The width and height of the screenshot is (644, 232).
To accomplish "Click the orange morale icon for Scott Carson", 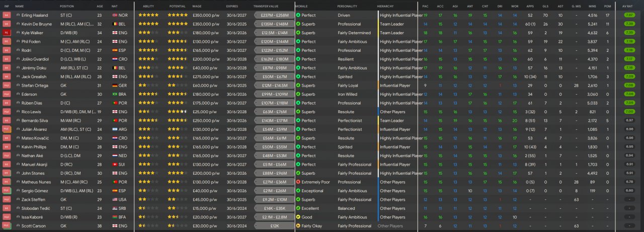I will pyautogui.click(x=298, y=226).
